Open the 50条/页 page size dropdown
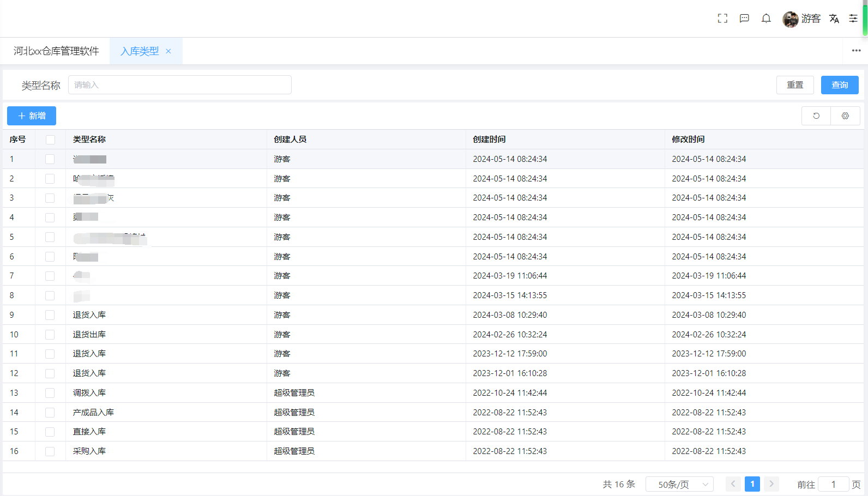The height and width of the screenshot is (496, 868). tap(679, 484)
